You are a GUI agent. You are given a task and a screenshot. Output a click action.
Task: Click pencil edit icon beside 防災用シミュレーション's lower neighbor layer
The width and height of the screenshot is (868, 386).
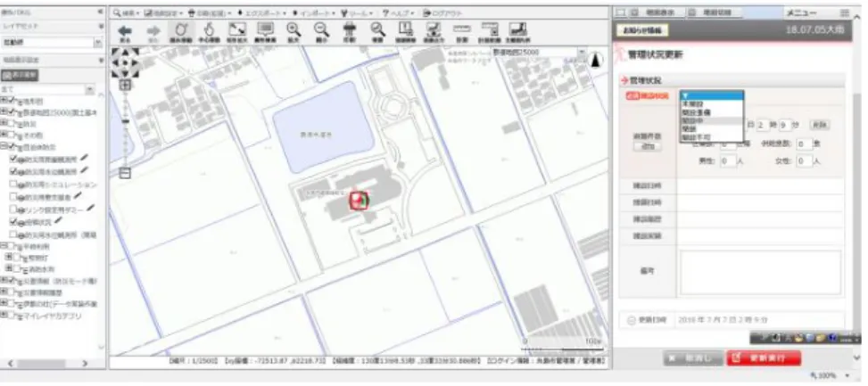[78, 196]
